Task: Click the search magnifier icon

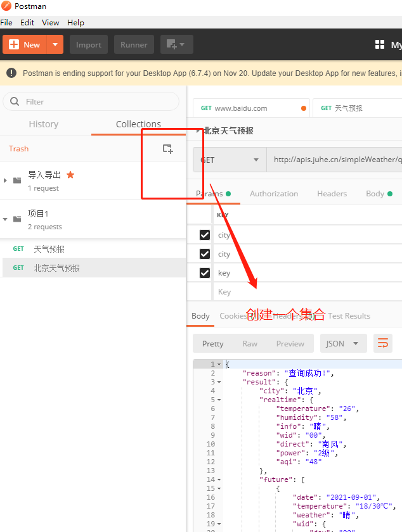Action: [x=15, y=101]
